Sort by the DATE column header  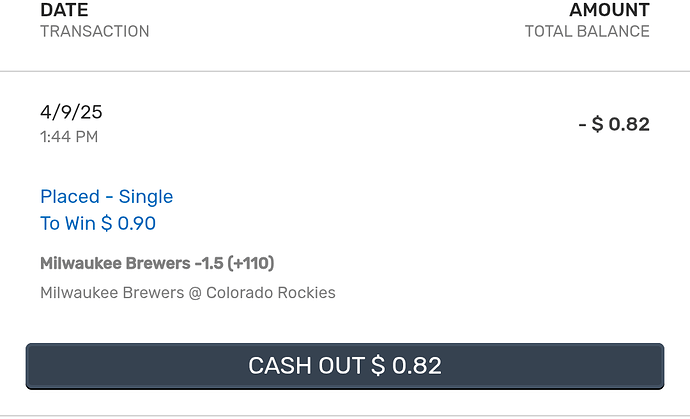(x=64, y=10)
